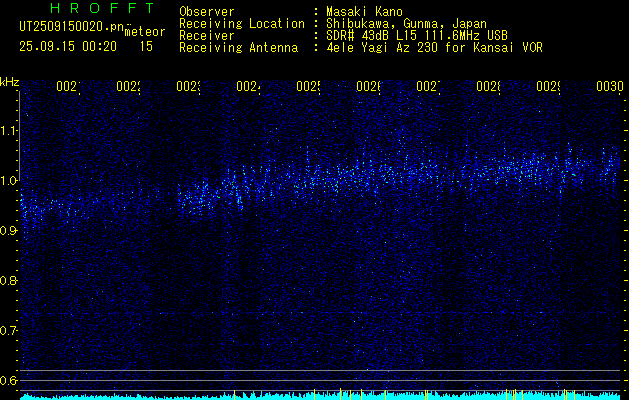Screen dimensions: 629x400
Task: Click antenna text 4ele Yagi Az 230
Action: 382,48
